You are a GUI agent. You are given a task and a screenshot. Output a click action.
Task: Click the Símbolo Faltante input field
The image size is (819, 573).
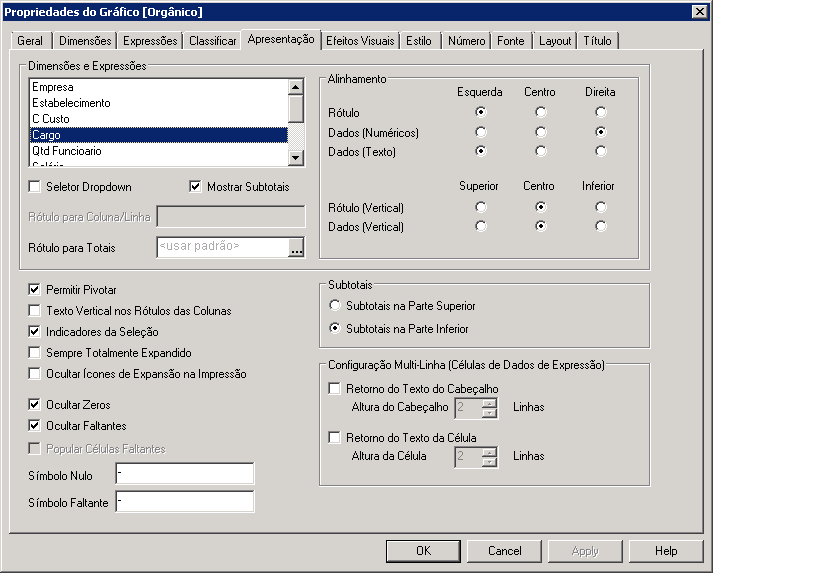coord(185,501)
